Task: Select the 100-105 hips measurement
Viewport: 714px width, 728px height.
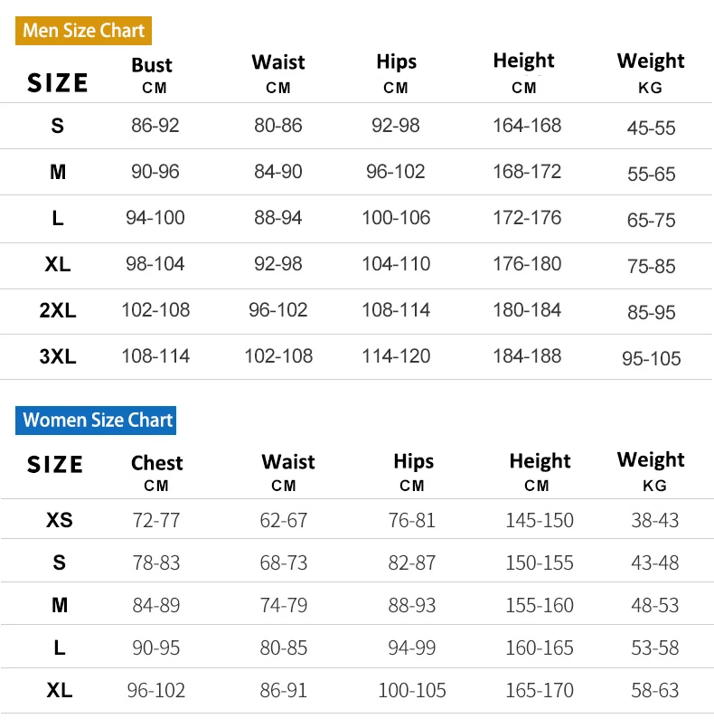Action: point(412,691)
